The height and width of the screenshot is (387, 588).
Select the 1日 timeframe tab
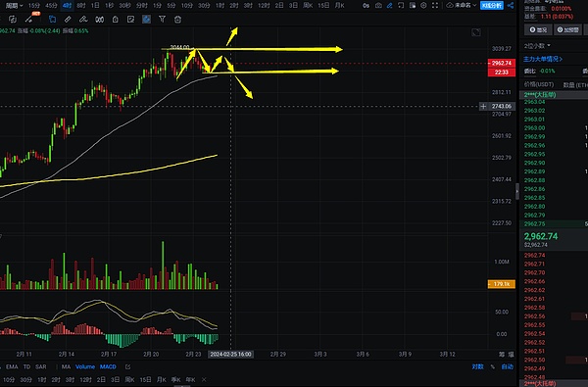pyautogui.click(x=95, y=5)
